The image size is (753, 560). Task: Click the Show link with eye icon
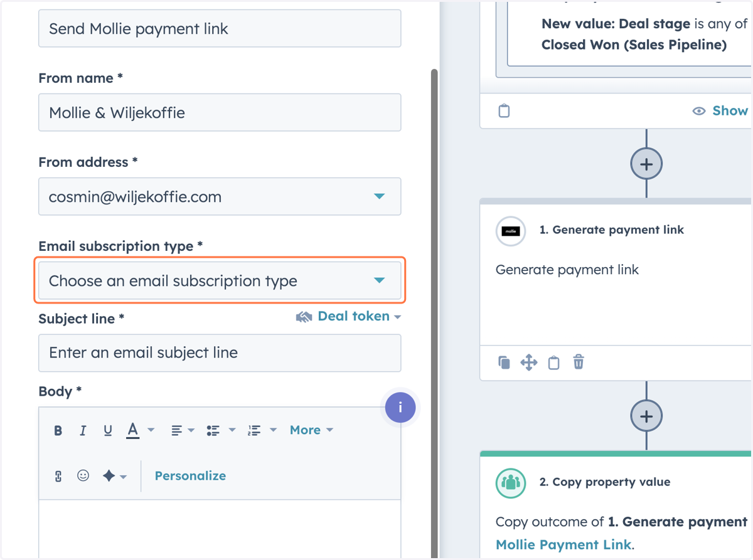[x=720, y=111]
